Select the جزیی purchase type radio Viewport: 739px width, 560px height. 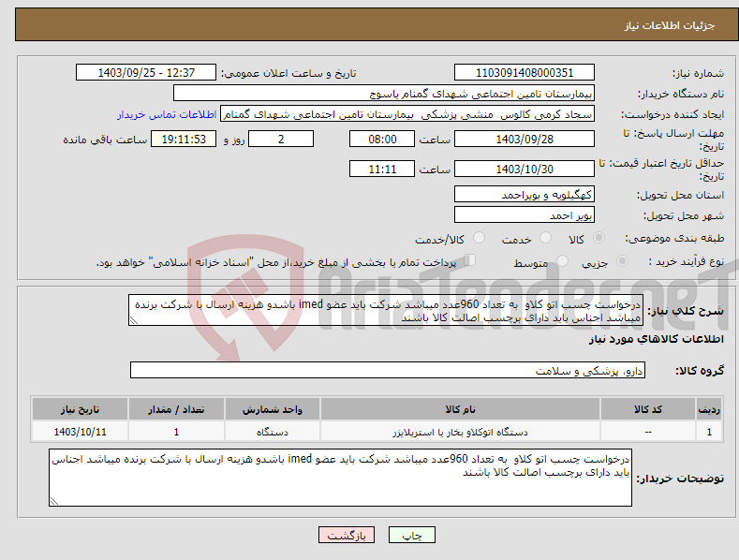point(622,261)
